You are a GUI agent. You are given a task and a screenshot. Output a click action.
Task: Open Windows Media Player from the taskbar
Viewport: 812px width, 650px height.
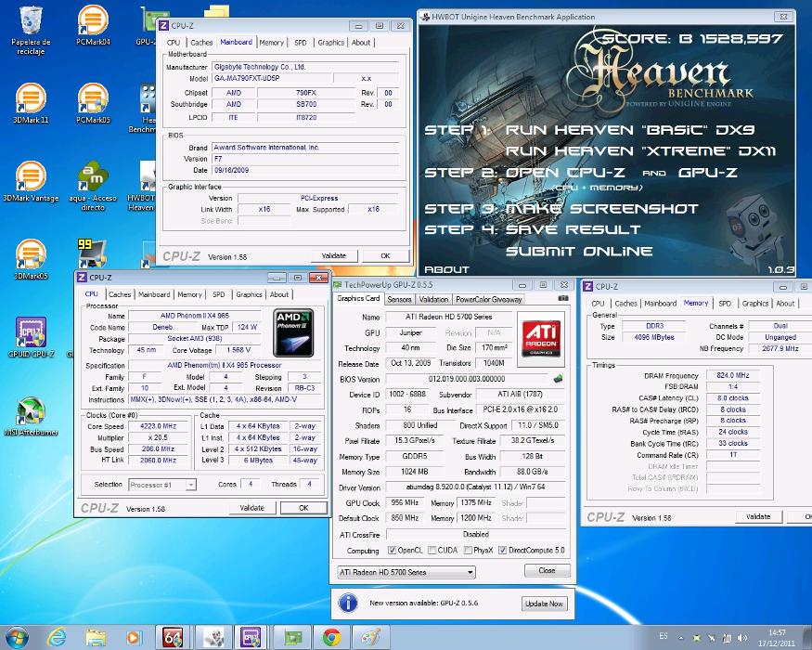tap(135, 637)
